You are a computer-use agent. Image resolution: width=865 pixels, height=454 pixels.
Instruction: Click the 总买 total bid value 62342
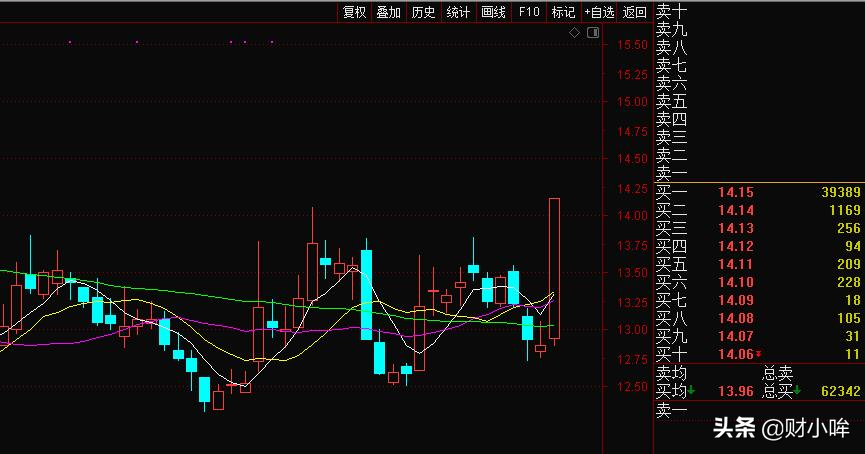pyautogui.click(x=841, y=392)
